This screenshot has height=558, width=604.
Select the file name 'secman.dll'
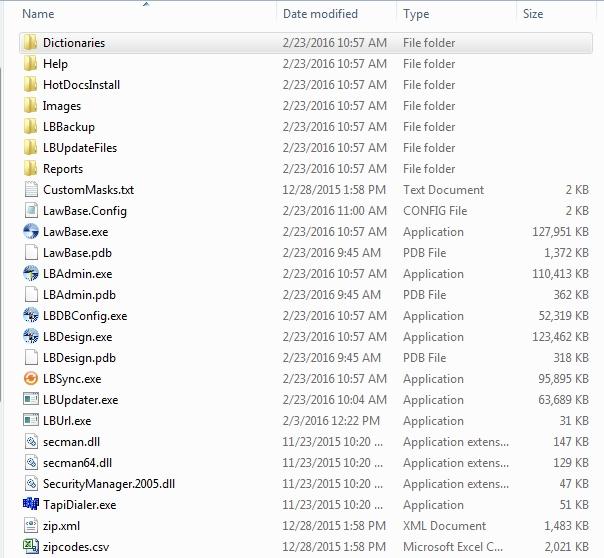71,442
